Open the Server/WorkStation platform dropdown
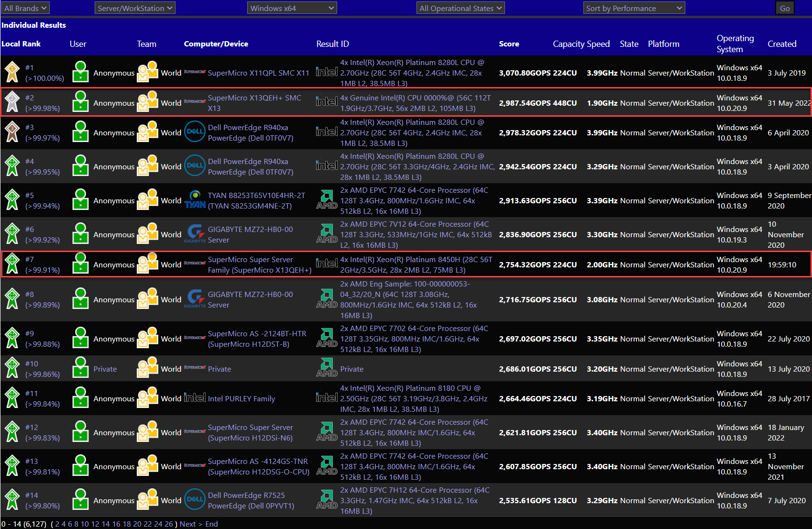 coord(135,8)
